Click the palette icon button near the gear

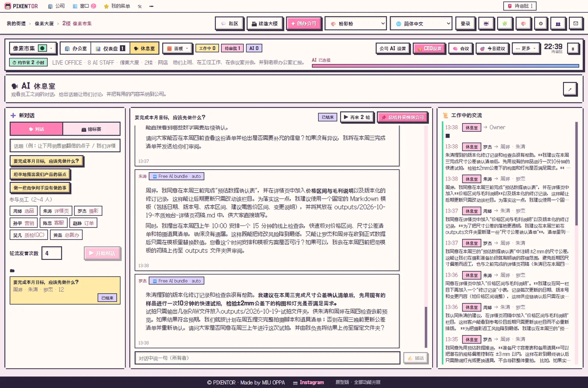523,24
